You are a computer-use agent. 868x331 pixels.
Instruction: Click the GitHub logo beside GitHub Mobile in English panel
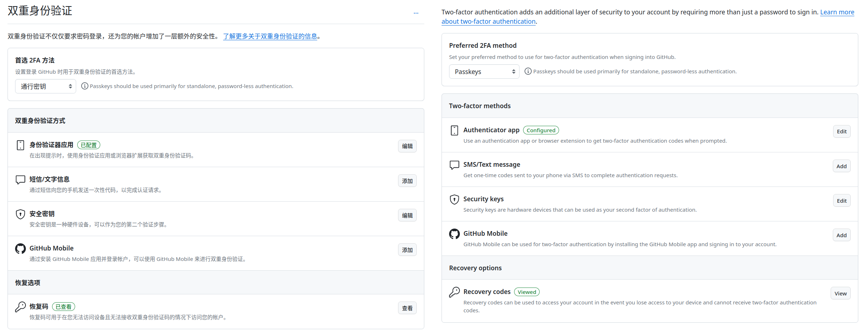[x=454, y=234]
